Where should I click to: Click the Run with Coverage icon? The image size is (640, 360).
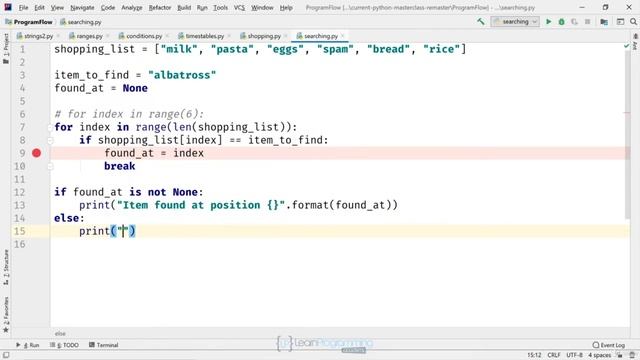pos(575,22)
